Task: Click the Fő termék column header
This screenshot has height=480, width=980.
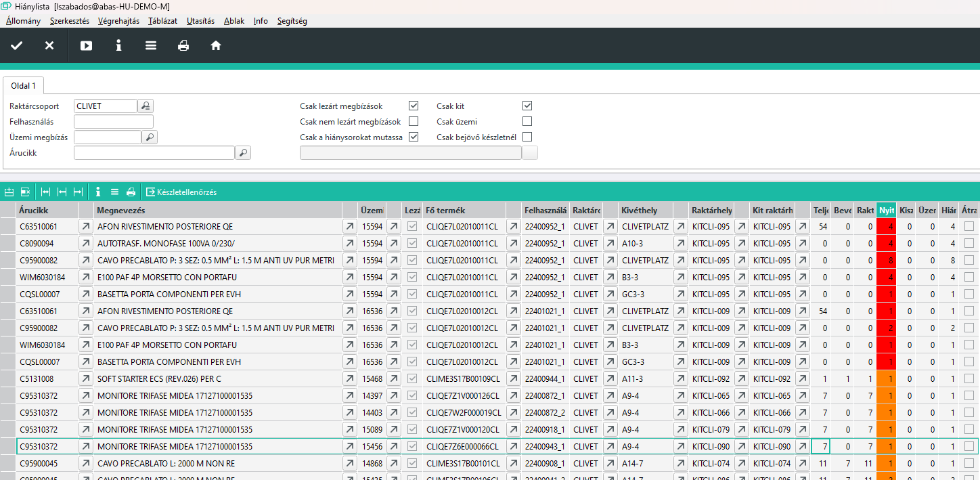Action: click(x=464, y=210)
